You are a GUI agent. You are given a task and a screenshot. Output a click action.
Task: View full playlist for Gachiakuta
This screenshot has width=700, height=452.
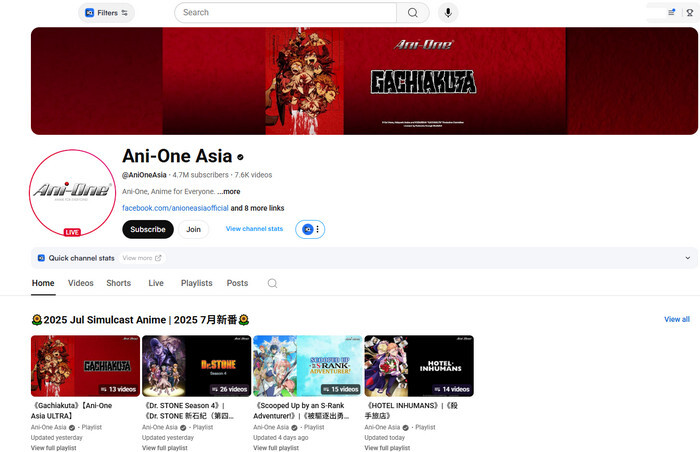point(54,448)
